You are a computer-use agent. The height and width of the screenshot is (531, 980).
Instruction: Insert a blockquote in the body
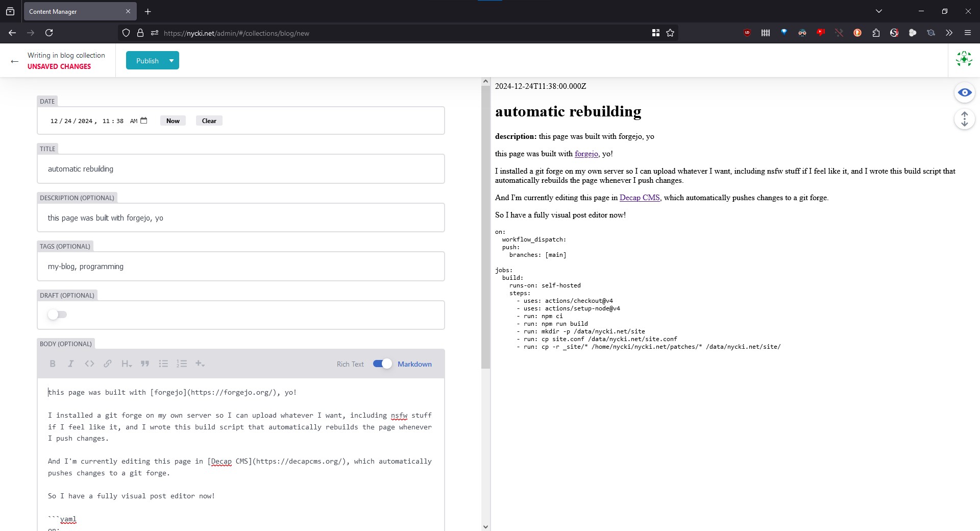coord(145,364)
